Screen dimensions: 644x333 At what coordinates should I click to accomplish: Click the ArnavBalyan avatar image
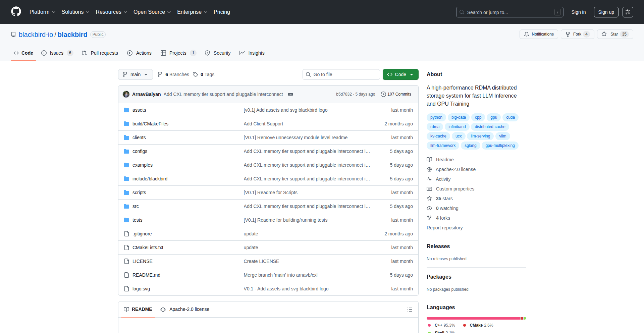tap(126, 94)
